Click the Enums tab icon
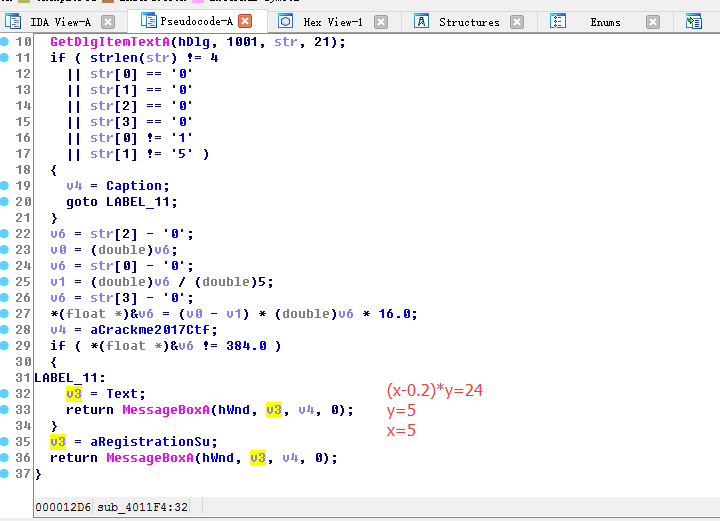The width and height of the screenshot is (720, 521). pyautogui.click(x=557, y=21)
